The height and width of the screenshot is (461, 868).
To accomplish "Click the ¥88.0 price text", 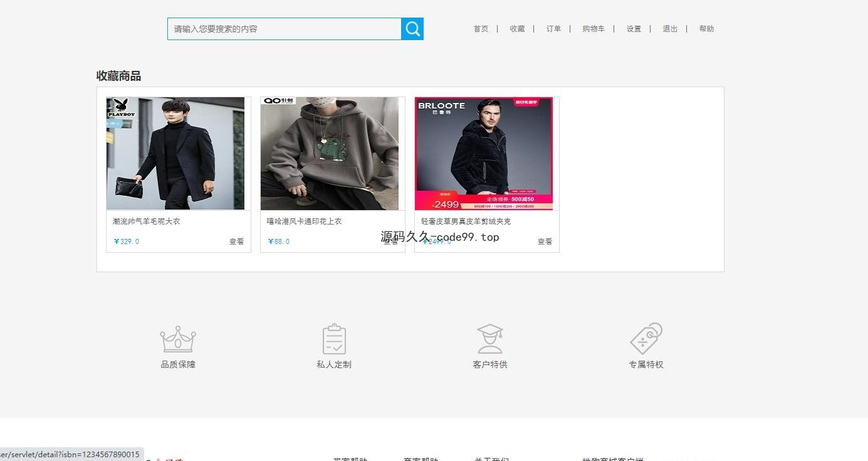I will pos(279,241).
